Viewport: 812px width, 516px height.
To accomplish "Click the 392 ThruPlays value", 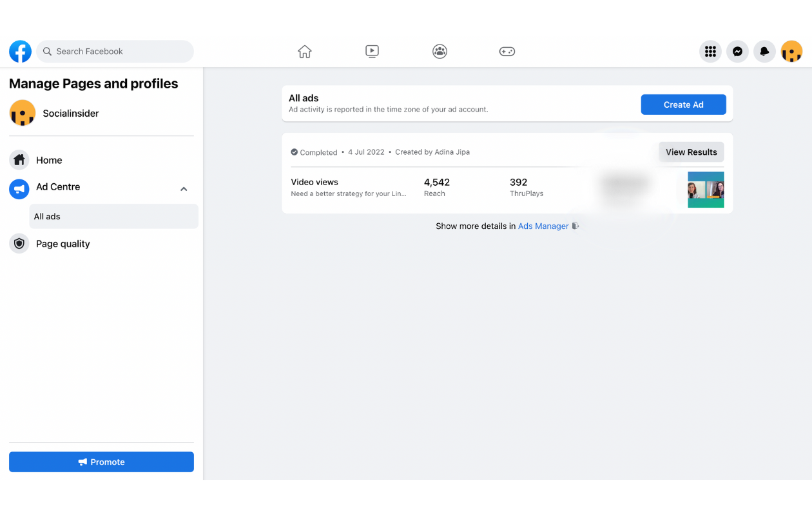I will coord(518,183).
